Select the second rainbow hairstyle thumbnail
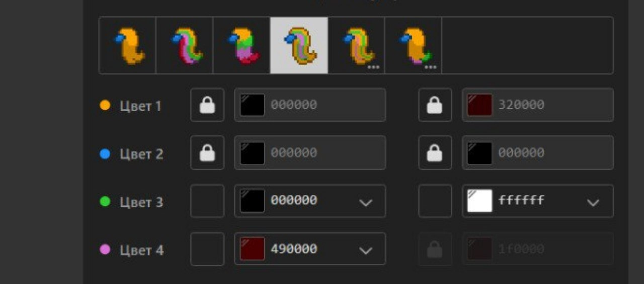 click(x=185, y=45)
